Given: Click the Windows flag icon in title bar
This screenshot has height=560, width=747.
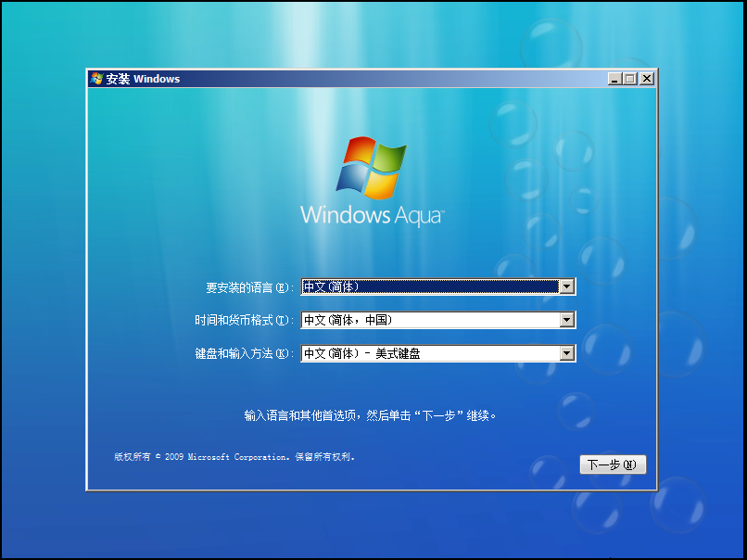Looking at the screenshot, I should (97, 79).
